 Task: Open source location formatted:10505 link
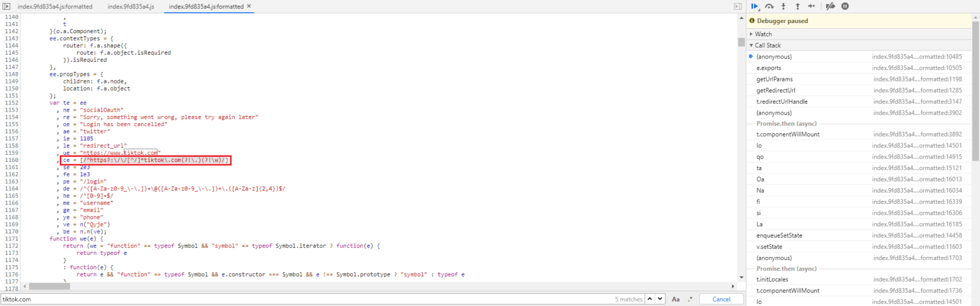coord(917,68)
